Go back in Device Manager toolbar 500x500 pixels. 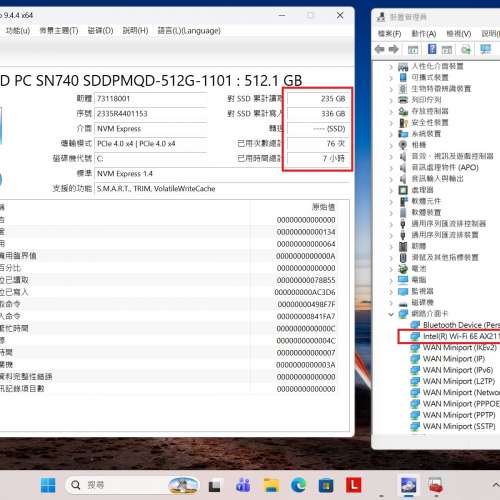(x=380, y=49)
